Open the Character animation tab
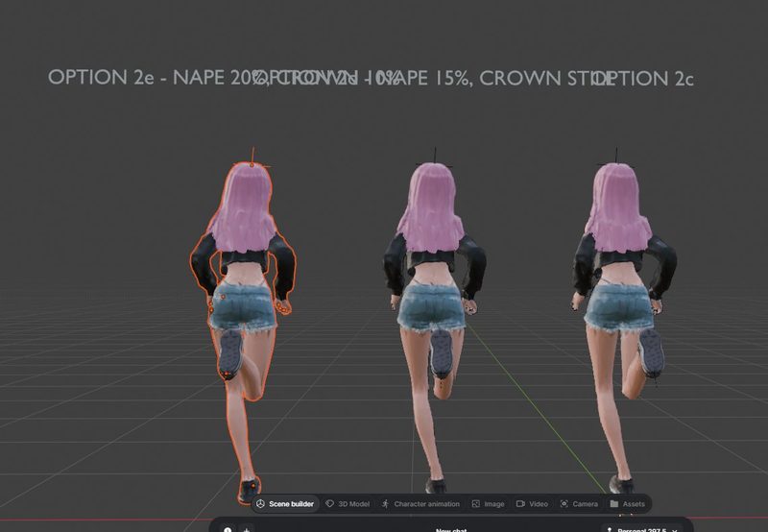The image size is (768, 532). pos(420,503)
